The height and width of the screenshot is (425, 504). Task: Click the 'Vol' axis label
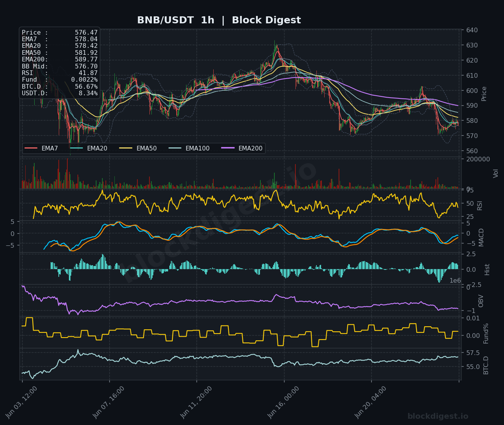(495, 173)
